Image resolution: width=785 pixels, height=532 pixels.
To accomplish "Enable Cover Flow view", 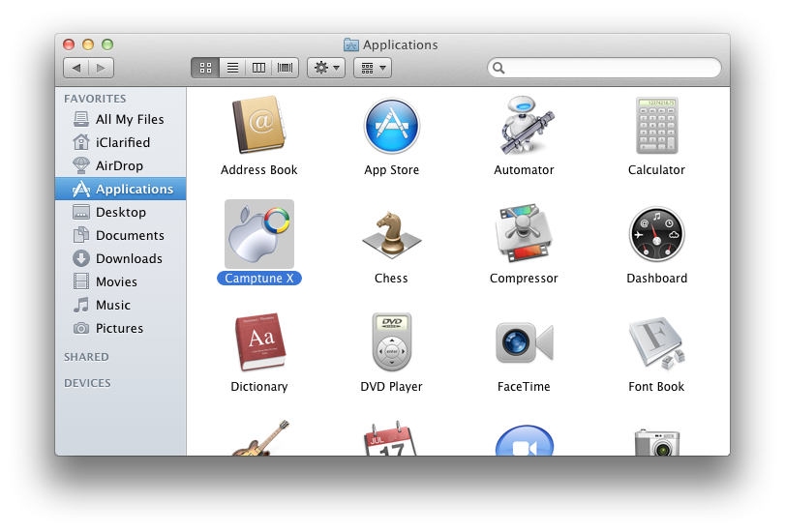I will 286,68.
